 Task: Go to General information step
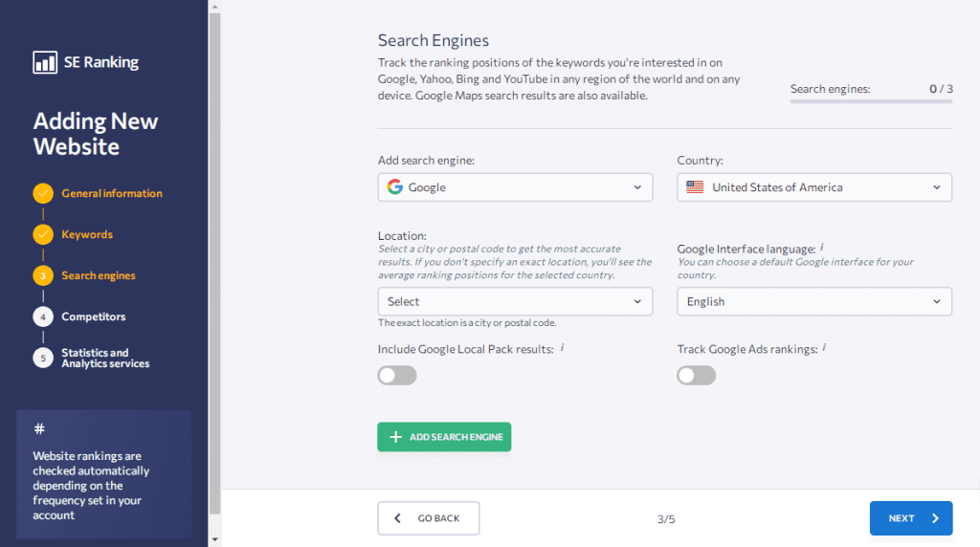tap(112, 193)
